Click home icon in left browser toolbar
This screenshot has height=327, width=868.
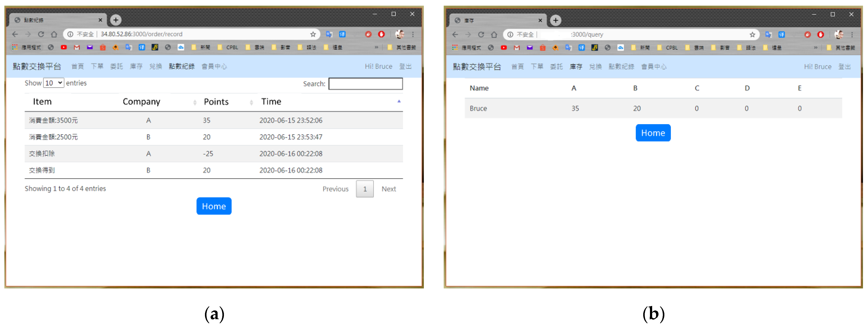click(54, 34)
